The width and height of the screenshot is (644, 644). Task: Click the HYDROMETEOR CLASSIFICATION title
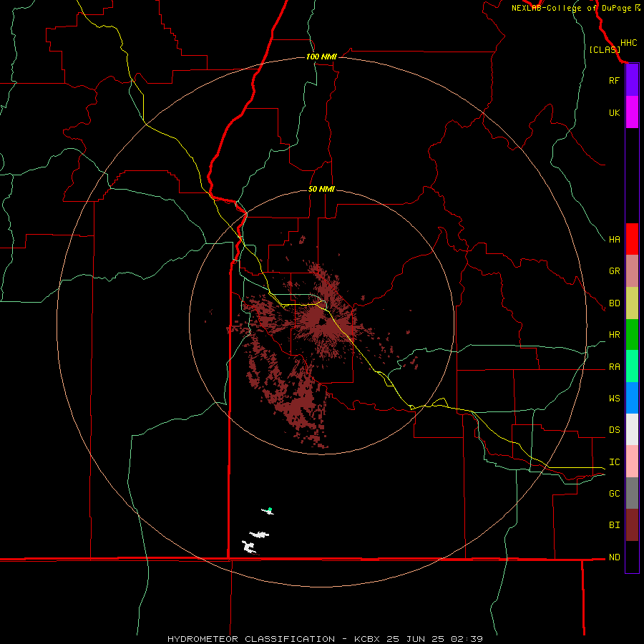click(251, 639)
